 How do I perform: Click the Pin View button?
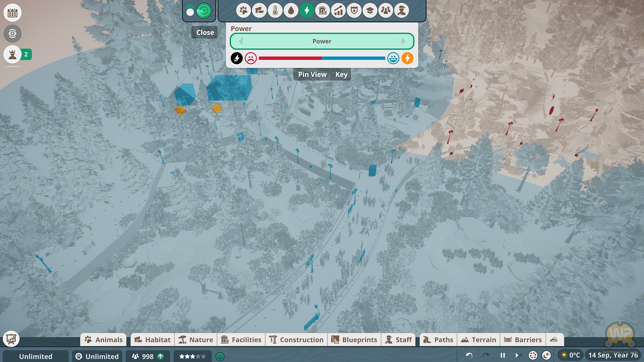(x=312, y=74)
